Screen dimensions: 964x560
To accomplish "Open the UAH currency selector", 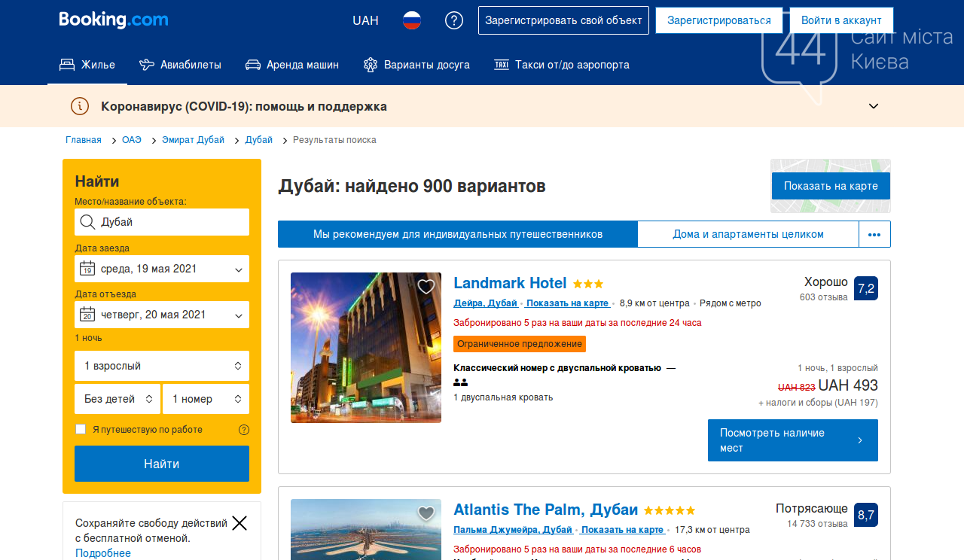I will click(x=365, y=20).
